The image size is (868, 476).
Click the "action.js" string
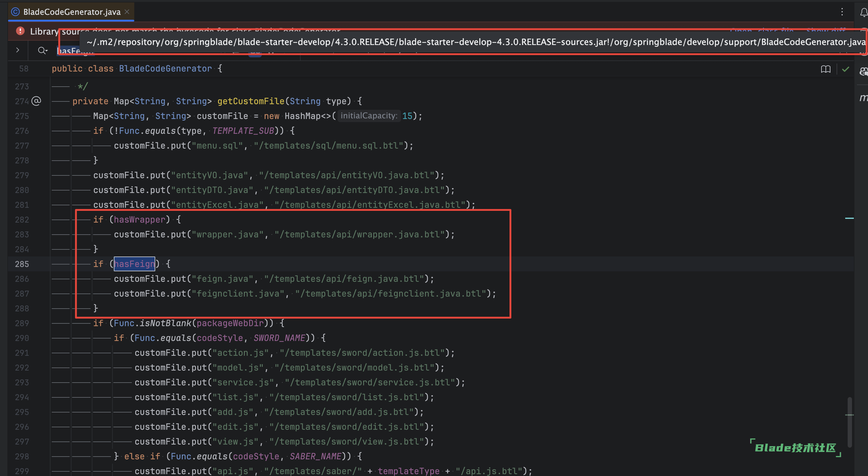click(241, 353)
